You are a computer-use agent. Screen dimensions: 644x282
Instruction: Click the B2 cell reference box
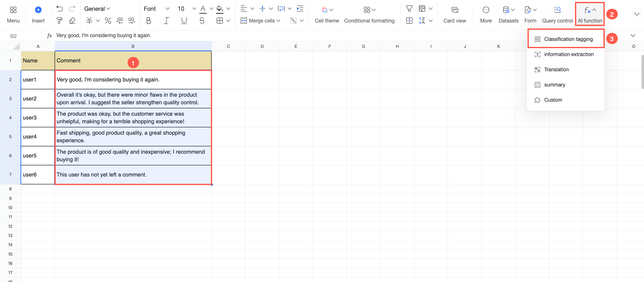click(21, 36)
